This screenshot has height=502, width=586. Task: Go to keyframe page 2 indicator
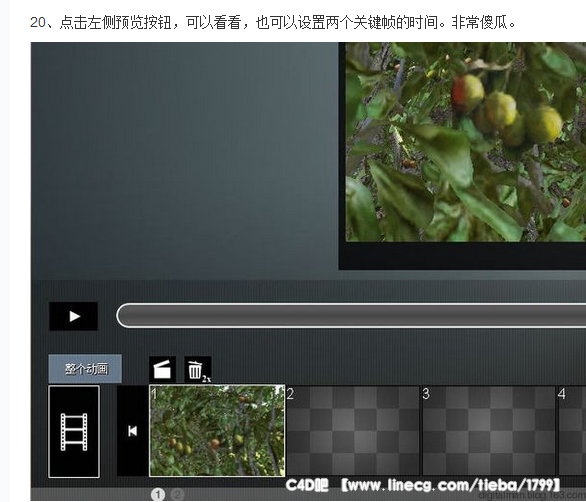click(178, 495)
